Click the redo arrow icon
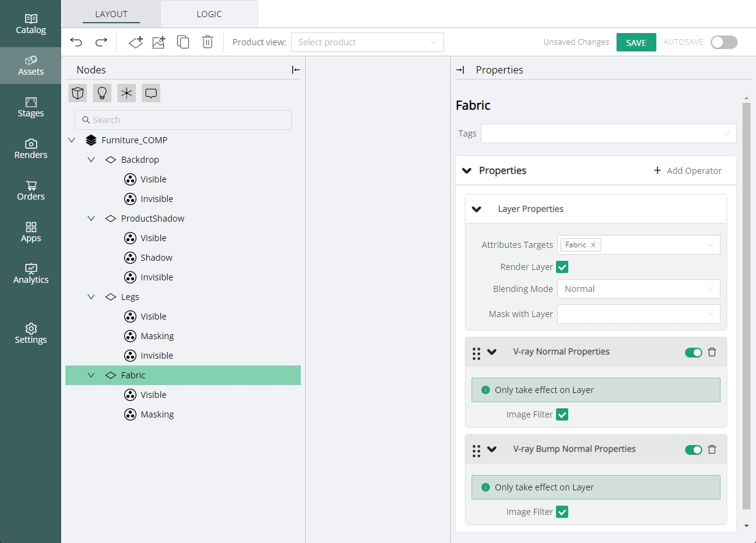Image resolution: width=756 pixels, height=543 pixels. point(101,42)
